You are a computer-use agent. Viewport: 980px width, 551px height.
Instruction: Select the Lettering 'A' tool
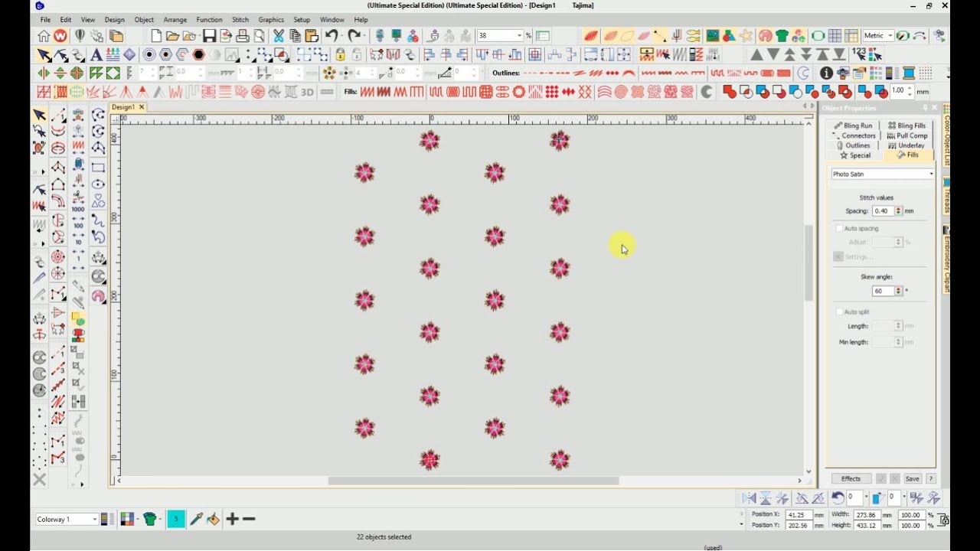(x=96, y=55)
